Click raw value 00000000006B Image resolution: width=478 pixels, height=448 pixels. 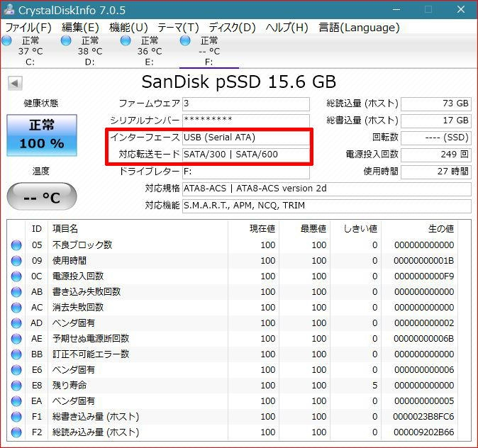tap(423, 339)
